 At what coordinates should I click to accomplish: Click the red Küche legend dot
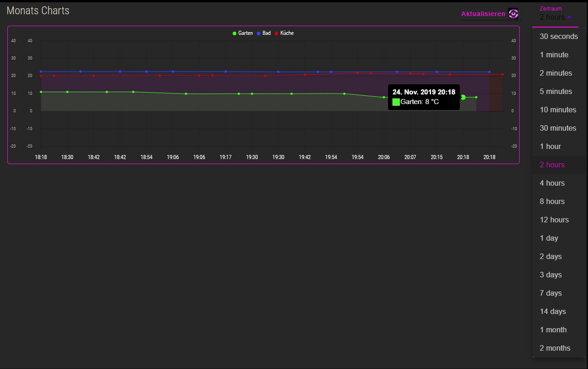[276, 33]
